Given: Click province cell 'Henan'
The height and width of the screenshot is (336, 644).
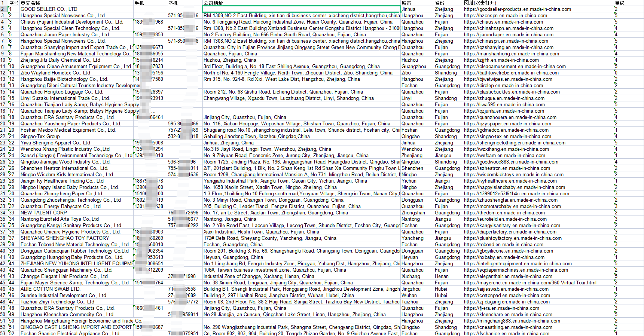Looking at the screenshot, I should click(x=448, y=276).
